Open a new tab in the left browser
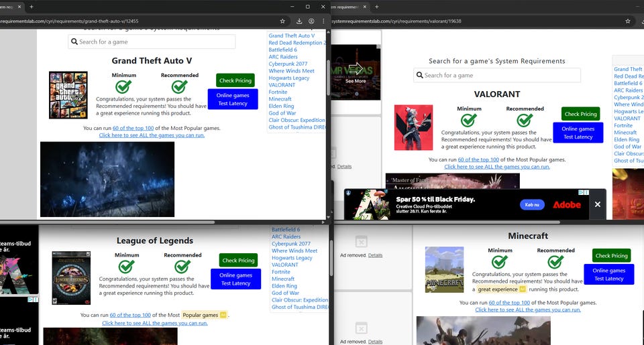The image size is (644, 345). [x=31, y=6]
